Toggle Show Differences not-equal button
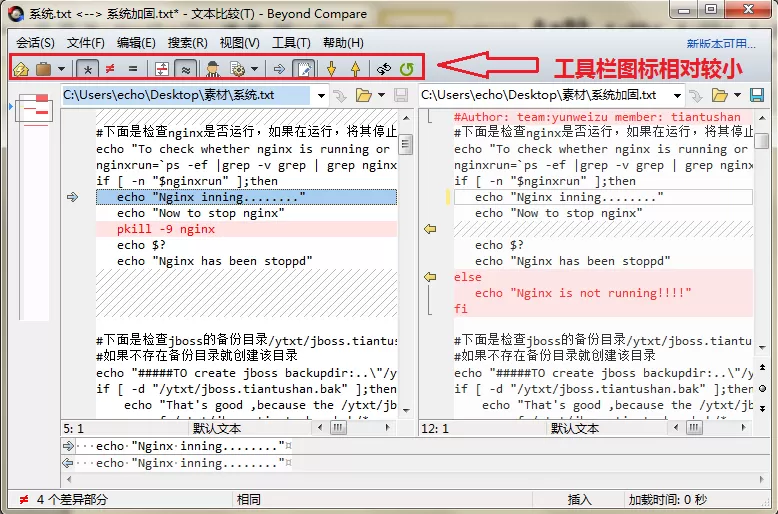 pos(110,69)
